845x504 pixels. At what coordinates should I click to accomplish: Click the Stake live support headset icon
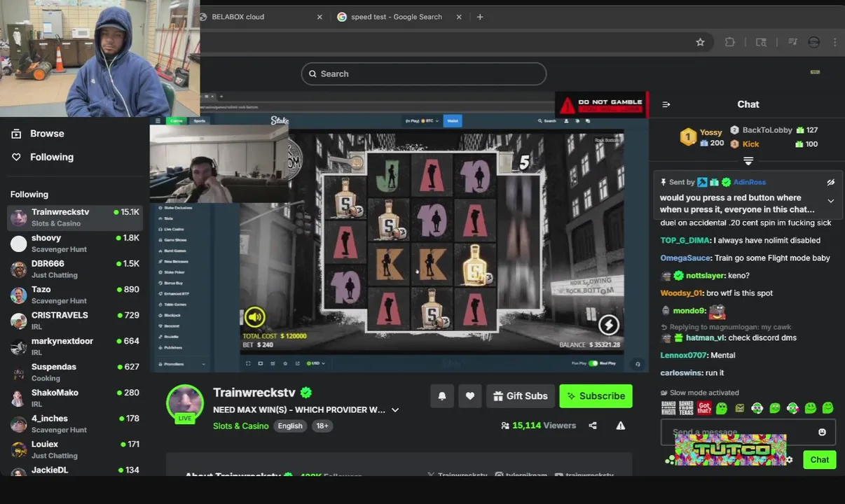637,364
